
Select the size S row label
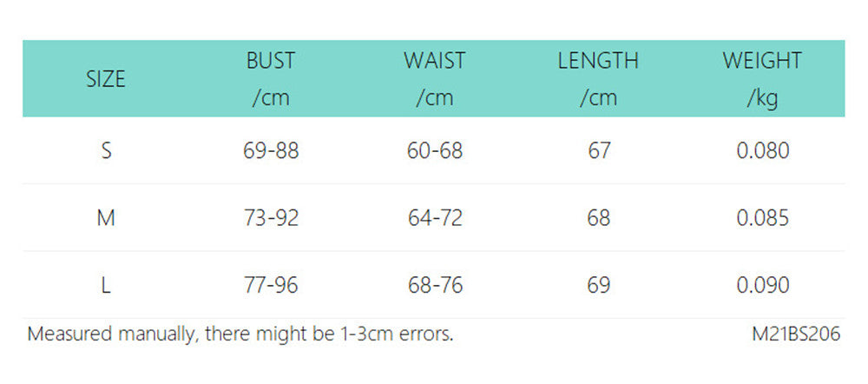click(106, 150)
